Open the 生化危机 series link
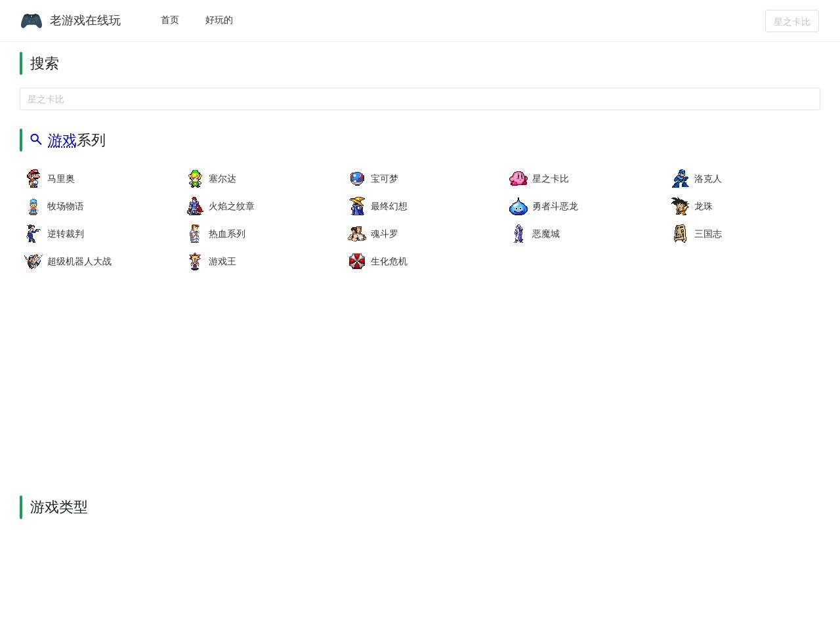This screenshot has height=630, width=840. click(389, 261)
